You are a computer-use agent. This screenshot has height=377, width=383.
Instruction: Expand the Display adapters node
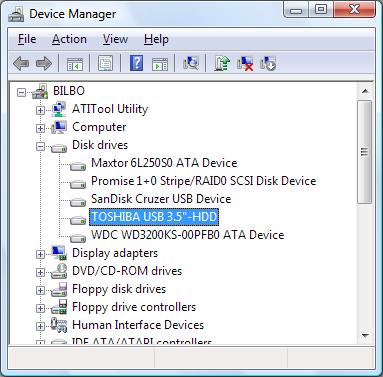pos(40,254)
